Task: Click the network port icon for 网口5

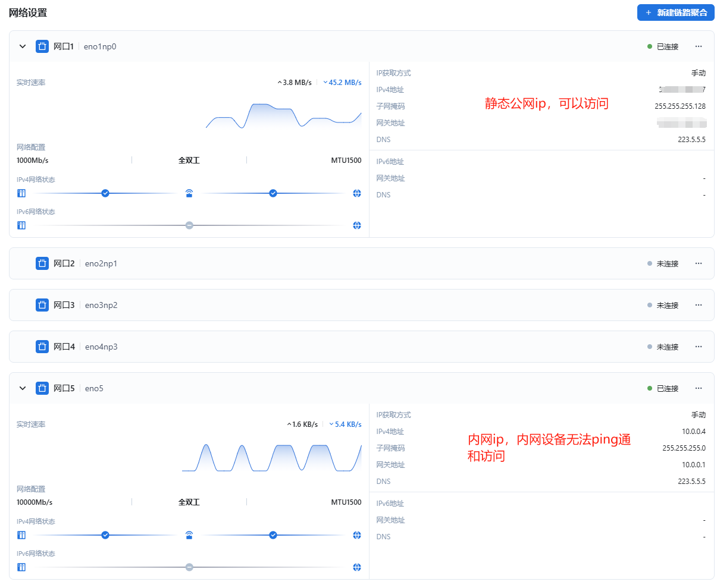Action: [x=42, y=388]
